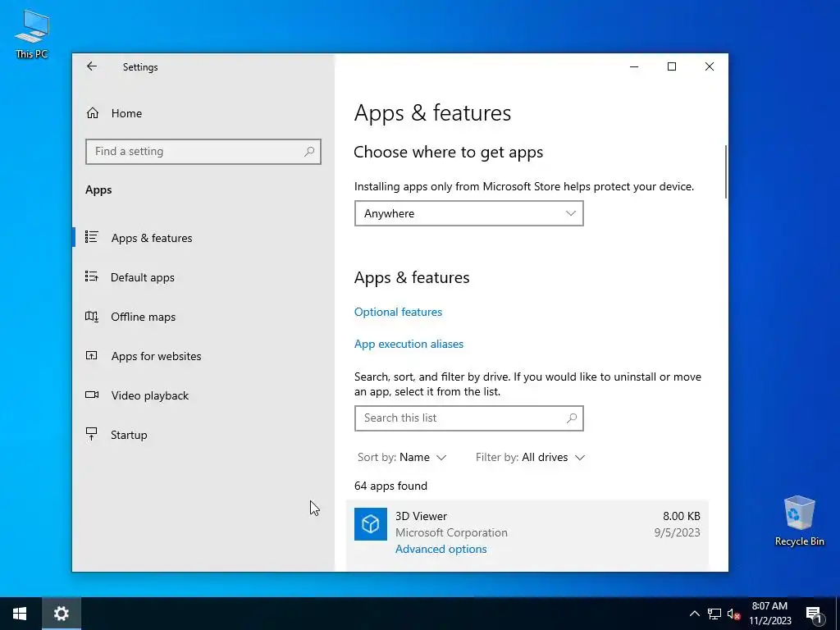Select the This PC desktop icon
Image resolution: width=840 pixels, height=630 pixels.
coord(32,34)
